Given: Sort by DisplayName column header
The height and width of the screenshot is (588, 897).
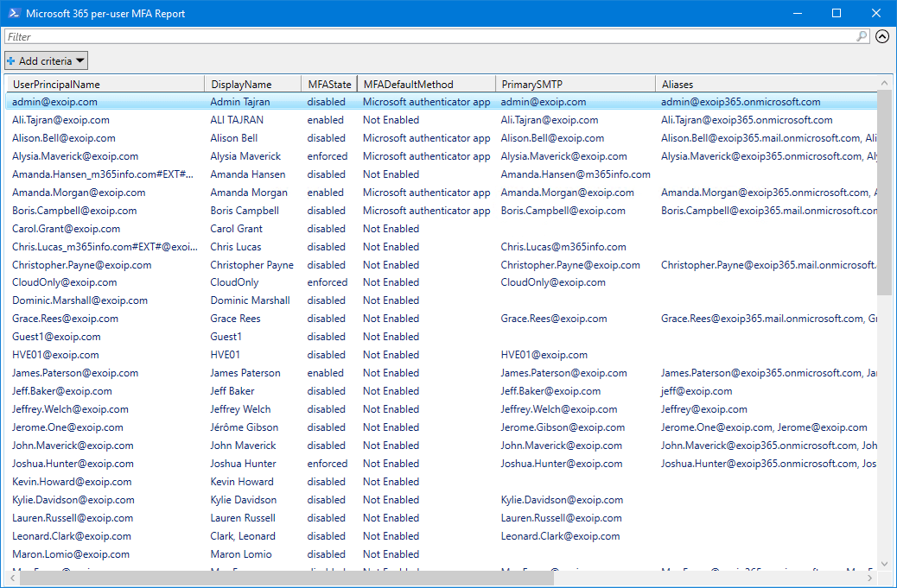Looking at the screenshot, I should pyautogui.click(x=253, y=84).
